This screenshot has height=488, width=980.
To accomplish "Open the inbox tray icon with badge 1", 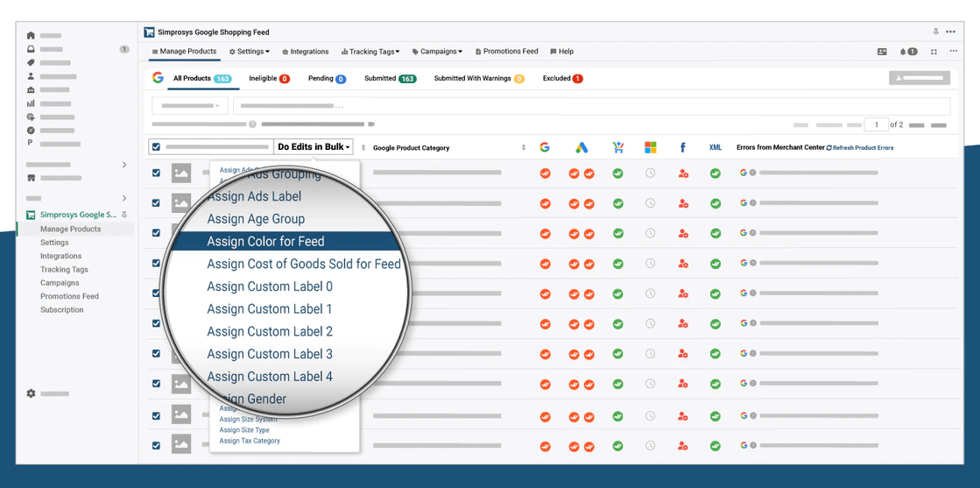I will click(x=31, y=49).
